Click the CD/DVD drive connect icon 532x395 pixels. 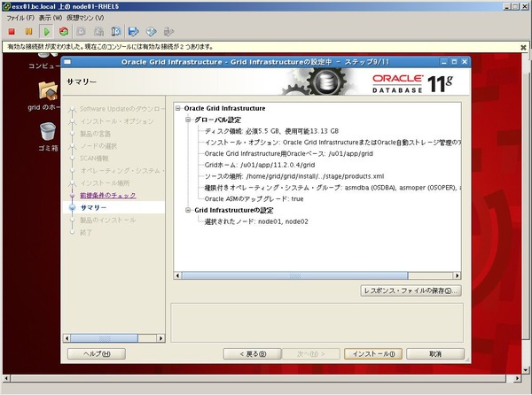(x=151, y=32)
